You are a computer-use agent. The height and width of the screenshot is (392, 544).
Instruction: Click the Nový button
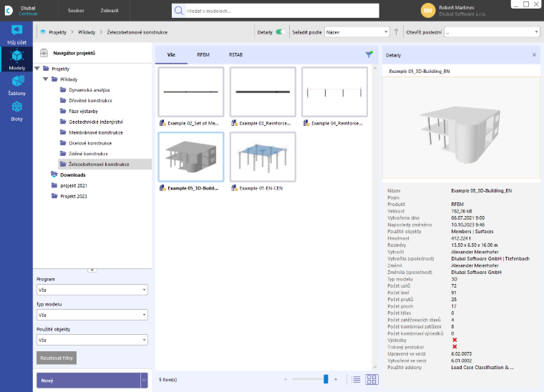89,381
